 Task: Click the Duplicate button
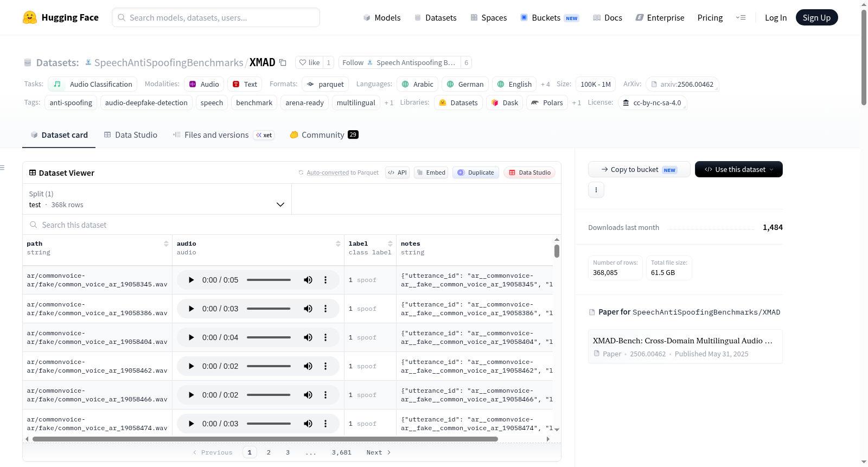tap(476, 172)
